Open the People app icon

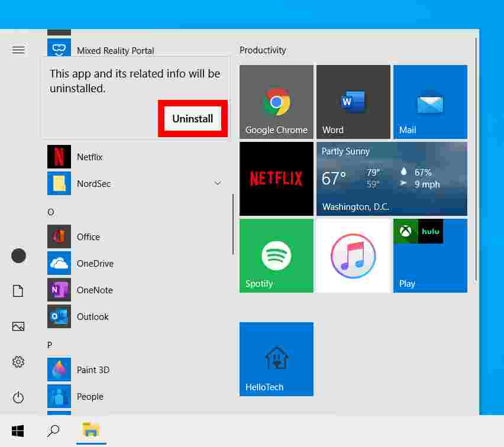59,396
